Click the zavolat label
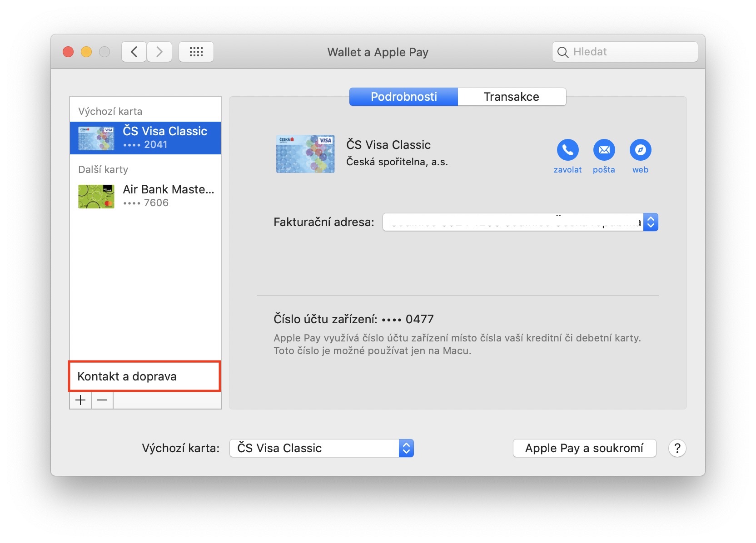The image size is (756, 543). pyautogui.click(x=567, y=170)
